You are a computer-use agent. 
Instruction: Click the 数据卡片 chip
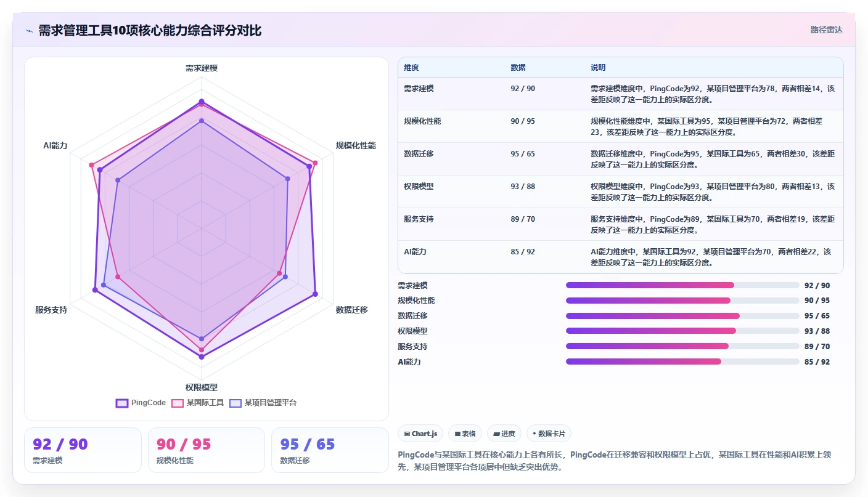pos(549,434)
